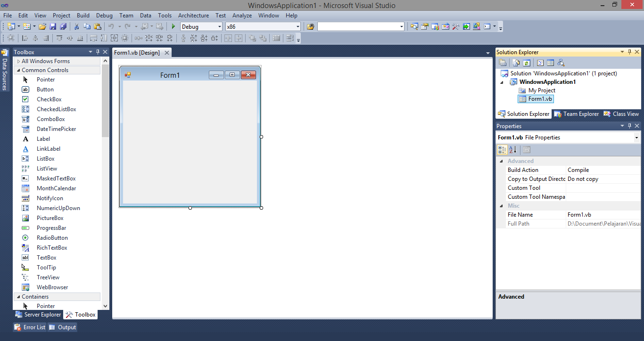
Task: Collapse the WindowsApplication1 project node
Action: click(503, 82)
